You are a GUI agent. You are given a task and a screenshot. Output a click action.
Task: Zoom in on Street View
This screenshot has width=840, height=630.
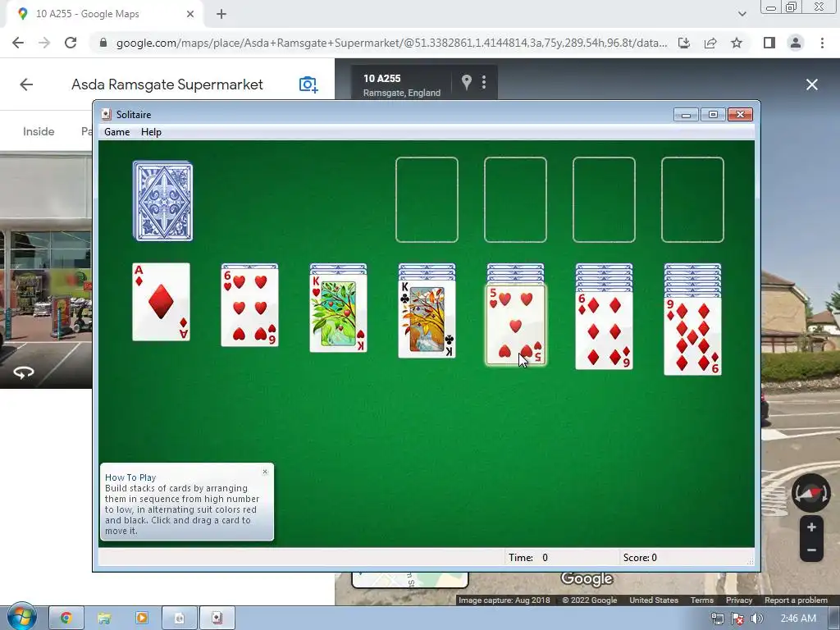[x=811, y=527]
